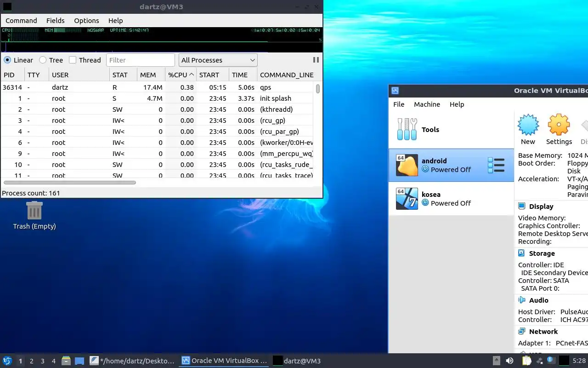The height and width of the screenshot is (368, 588).
Task: Select the (rcu_par_gp) process row
Action: click(157, 131)
